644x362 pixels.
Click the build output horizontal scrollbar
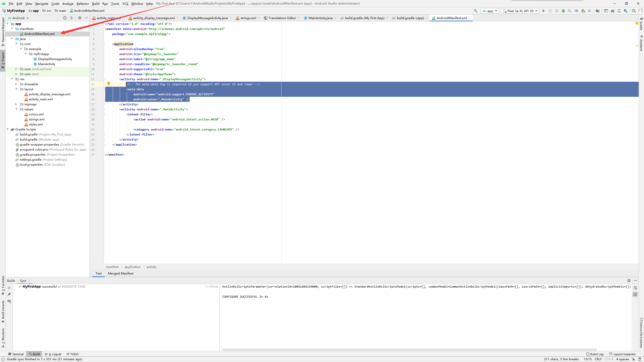(x=409, y=349)
